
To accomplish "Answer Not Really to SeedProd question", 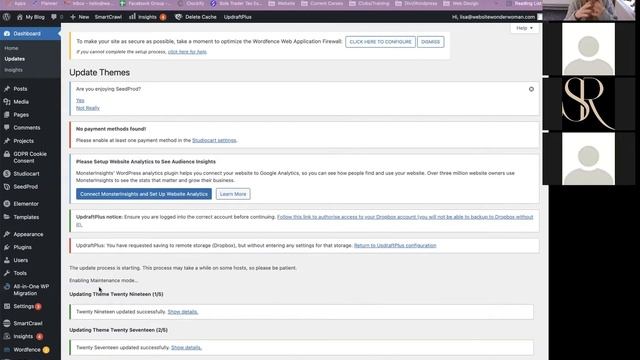I will (88, 108).
